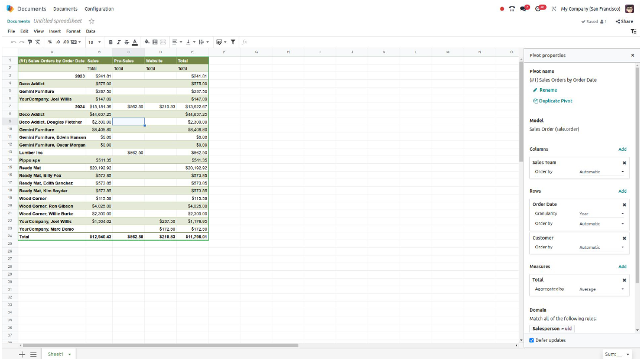This screenshot has height=359, width=644.
Task: Activate the paint format tool
Action: pos(30,42)
